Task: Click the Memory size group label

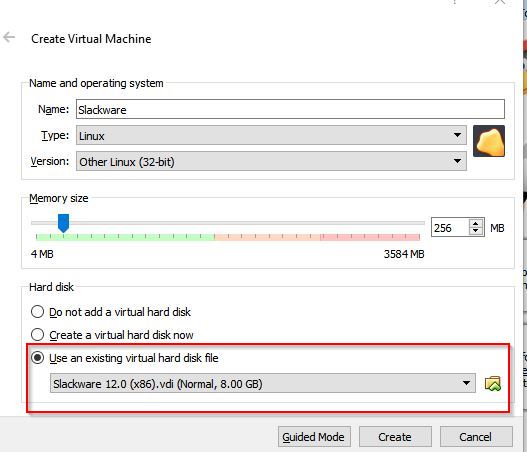Action: 59,198
